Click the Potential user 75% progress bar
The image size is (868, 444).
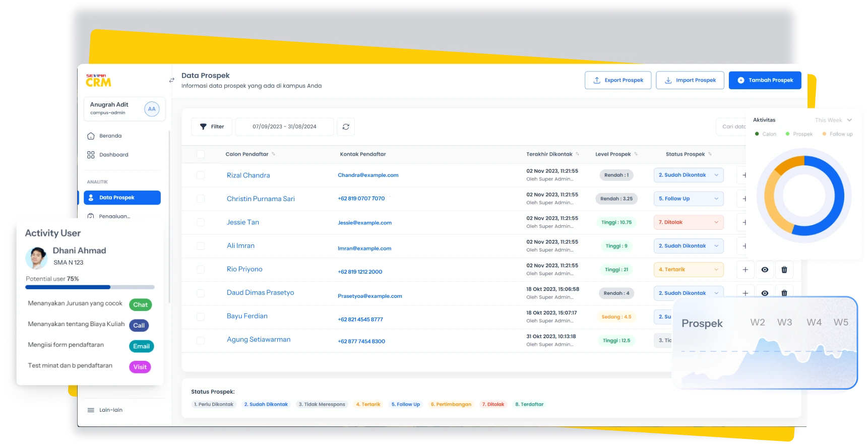(90, 287)
